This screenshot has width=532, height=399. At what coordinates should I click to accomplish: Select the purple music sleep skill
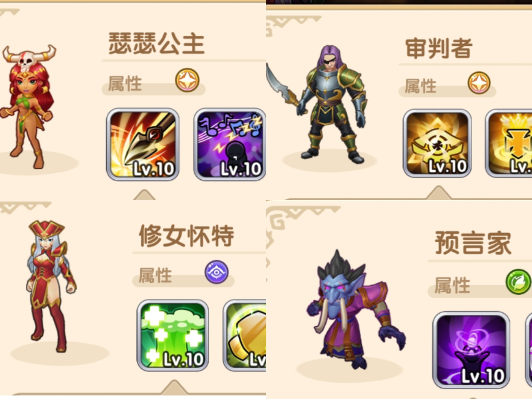tap(230, 144)
